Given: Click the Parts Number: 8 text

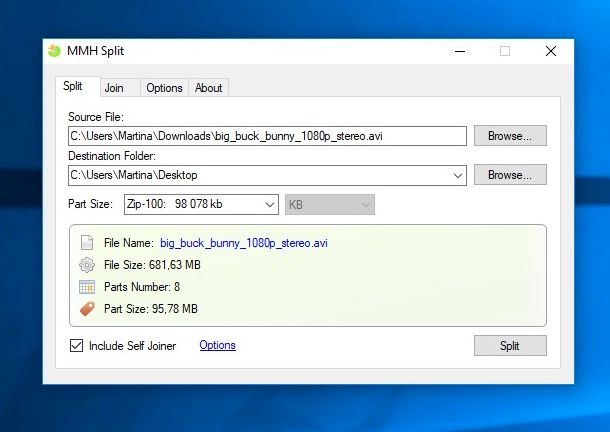Looking at the screenshot, I should 142,287.
